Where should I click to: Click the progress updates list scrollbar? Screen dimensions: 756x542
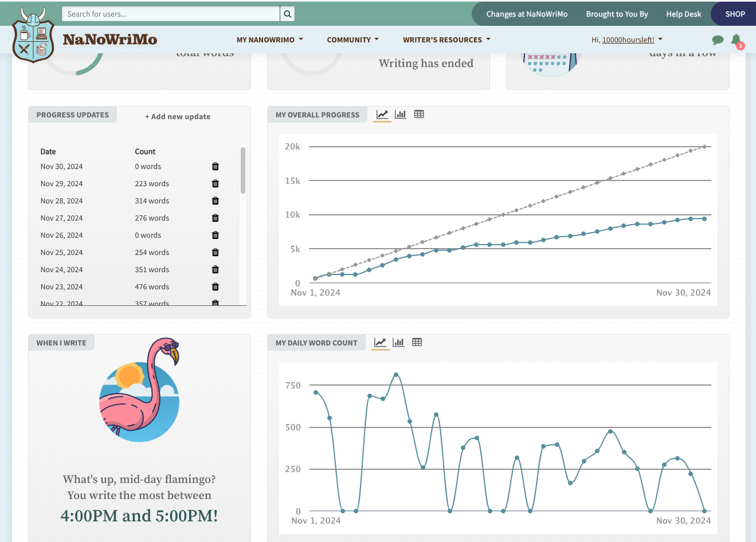point(243,170)
